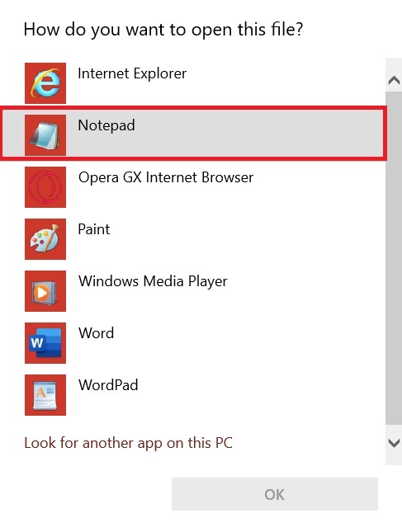Image resolution: width=402 pixels, height=532 pixels.
Task: Click the Notepad text label
Action: 106,126
